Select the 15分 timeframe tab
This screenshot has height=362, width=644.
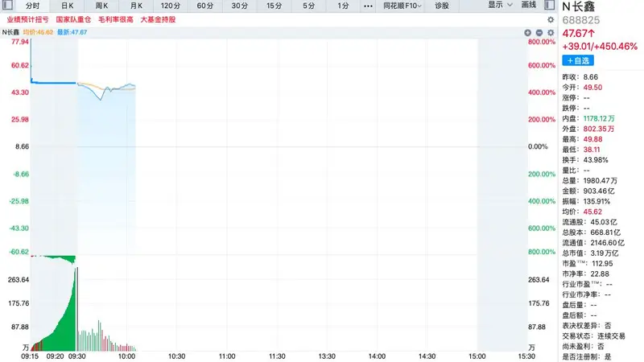tap(274, 6)
